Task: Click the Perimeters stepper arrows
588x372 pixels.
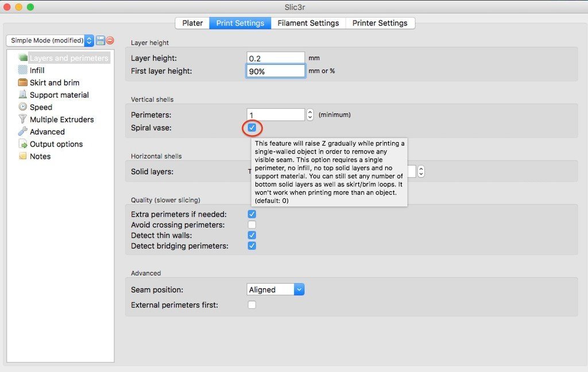Action: (310, 114)
